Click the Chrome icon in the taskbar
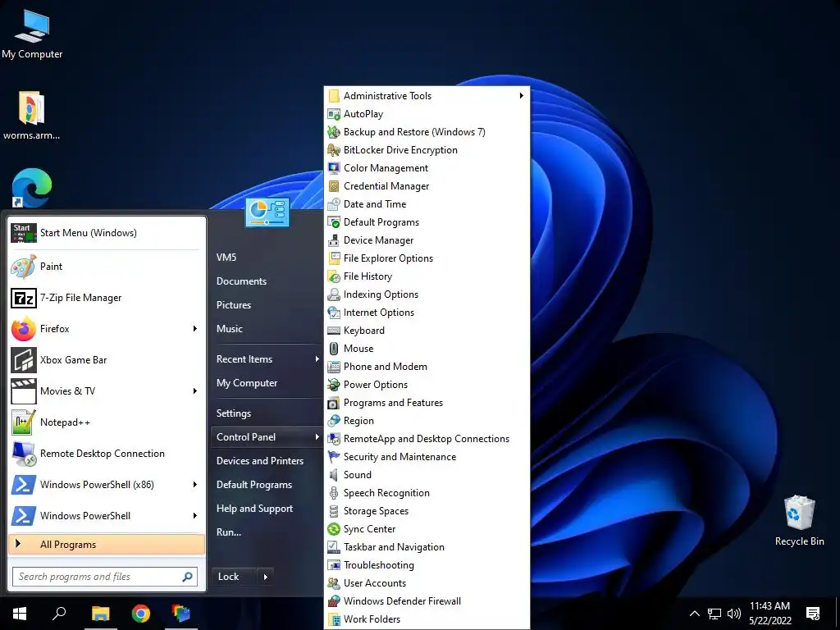The height and width of the screenshot is (630, 840). tap(141, 614)
